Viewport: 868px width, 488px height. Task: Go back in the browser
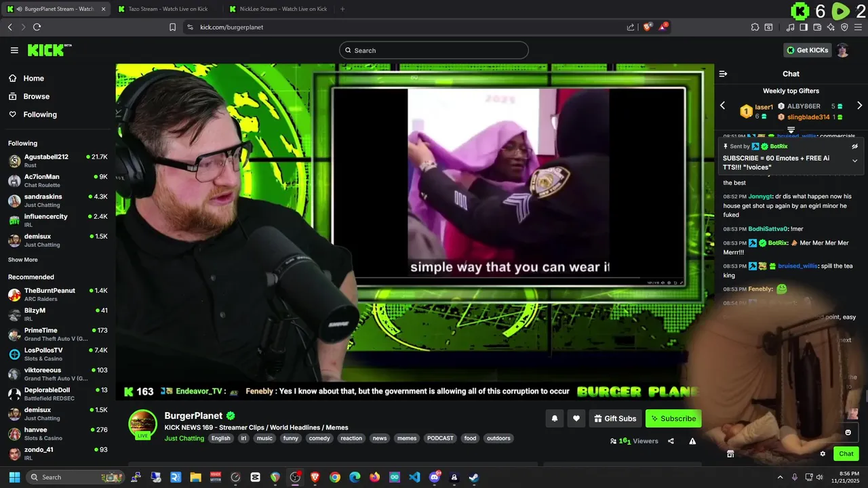9,27
